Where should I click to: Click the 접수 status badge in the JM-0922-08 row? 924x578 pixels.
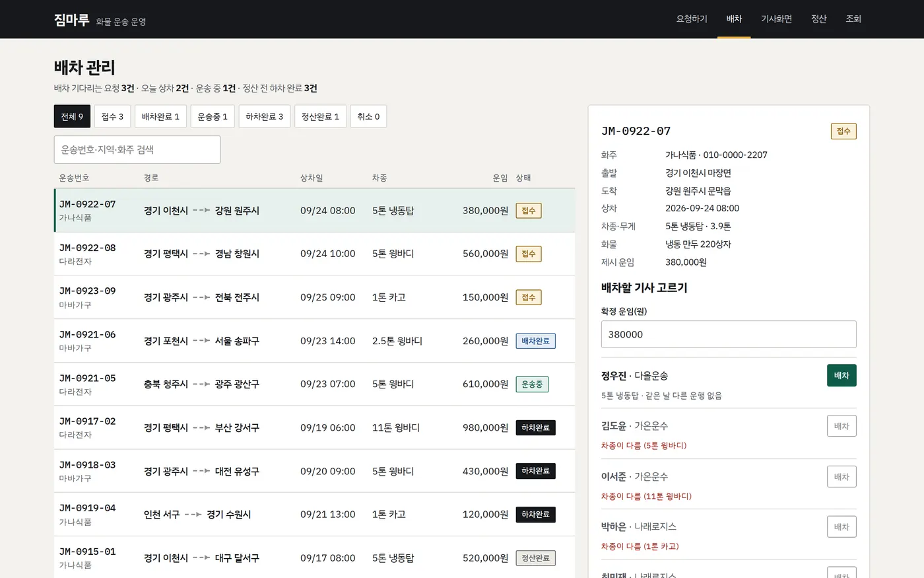pyautogui.click(x=529, y=254)
